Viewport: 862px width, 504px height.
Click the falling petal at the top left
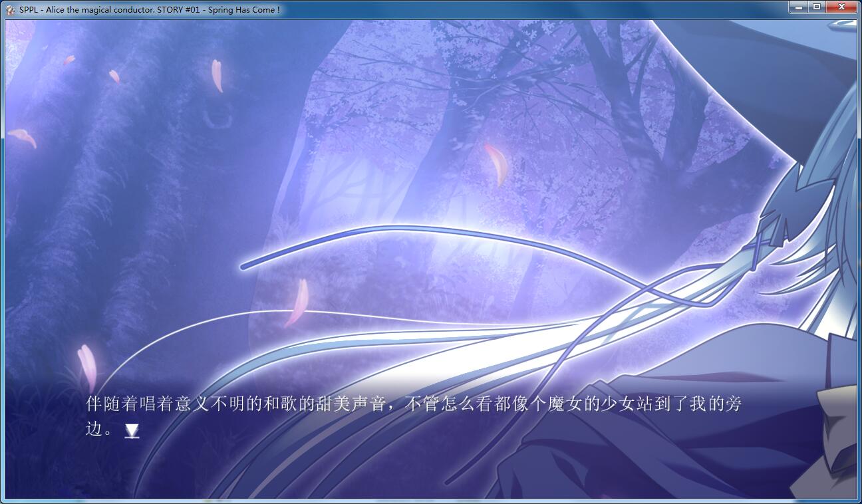click(x=217, y=75)
